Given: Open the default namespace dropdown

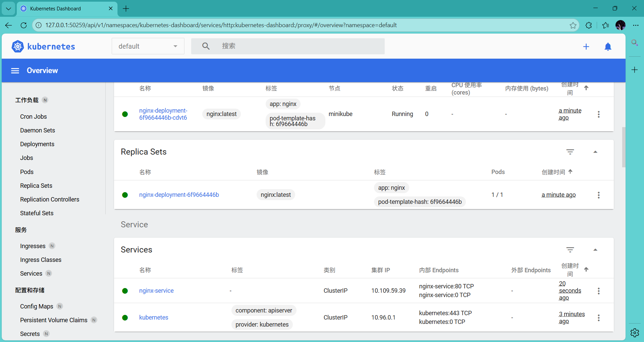Looking at the screenshot, I should coord(148,46).
